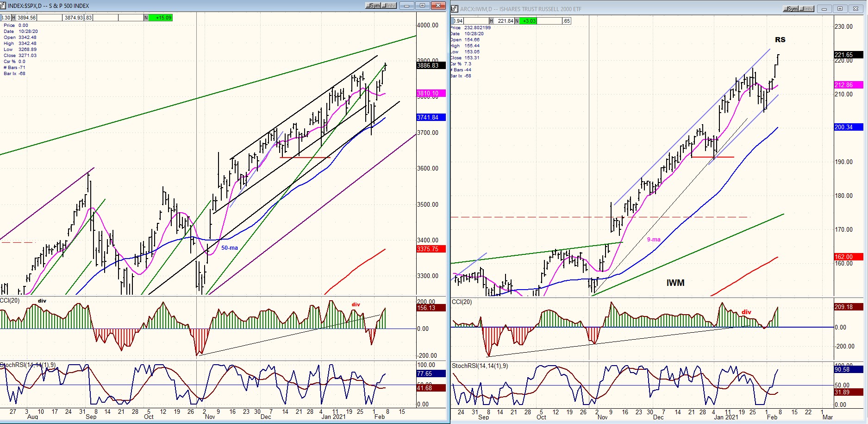Toggle Intv link on SPX chart

[389, 6]
